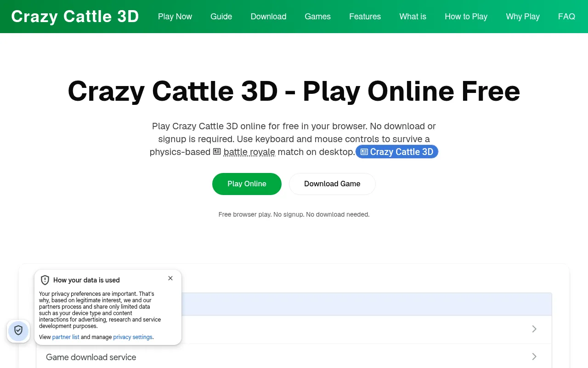
Task: Select FAQ in the top navigation
Action: pyautogui.click(x=566, y=17)
